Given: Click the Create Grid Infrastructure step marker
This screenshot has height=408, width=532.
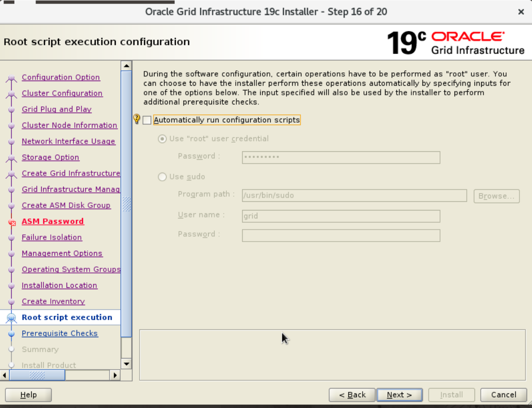Looking at the screenshot, I should pyautogui.click(x=12, y=174).
